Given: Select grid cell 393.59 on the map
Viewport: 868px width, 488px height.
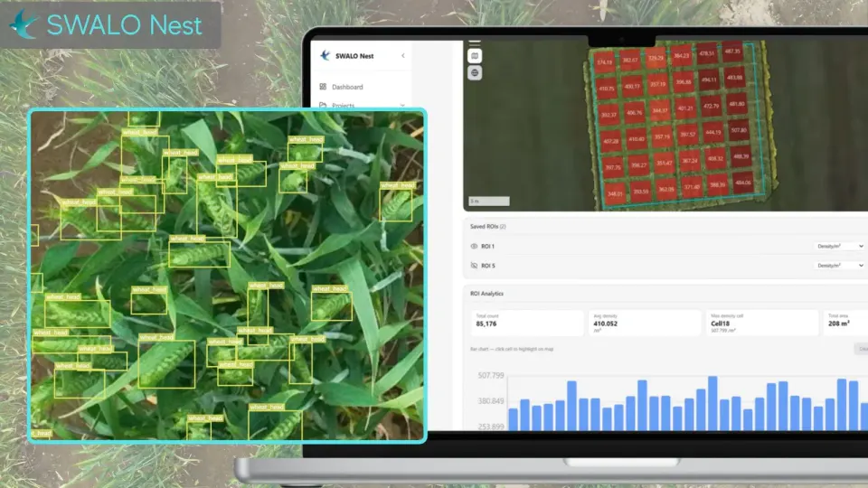Looking at the screenshot, I should (x=641, y=192).
